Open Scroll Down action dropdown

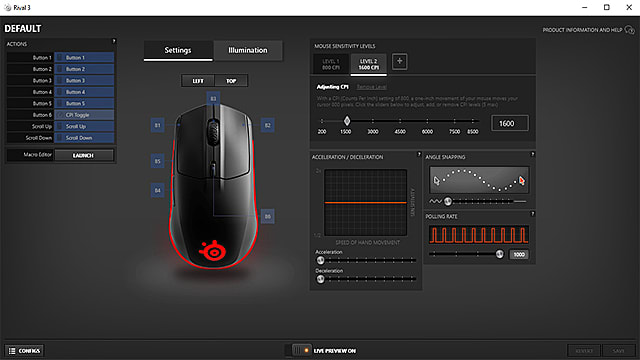pyautogui.click(x=84, y=138)
